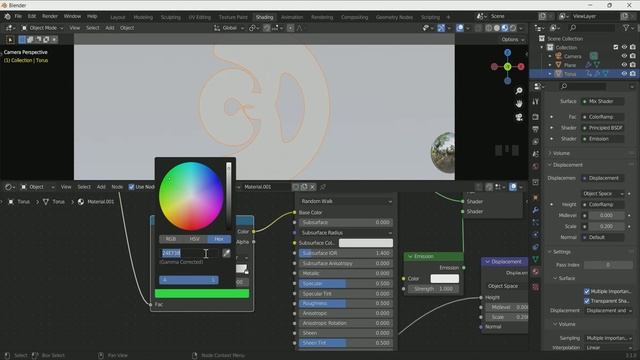Click the Material.001 name field
Screen dimensions: 640x360
click(x=267, y=187)
